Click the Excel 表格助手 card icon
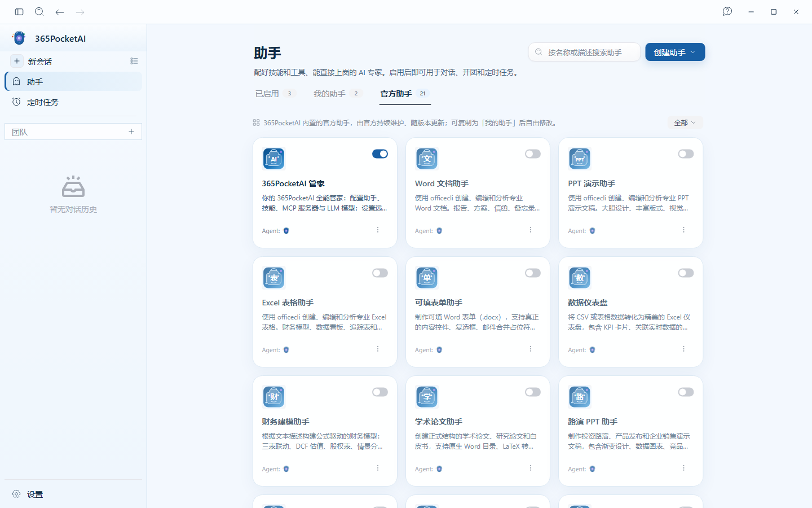 coord(274,278)
